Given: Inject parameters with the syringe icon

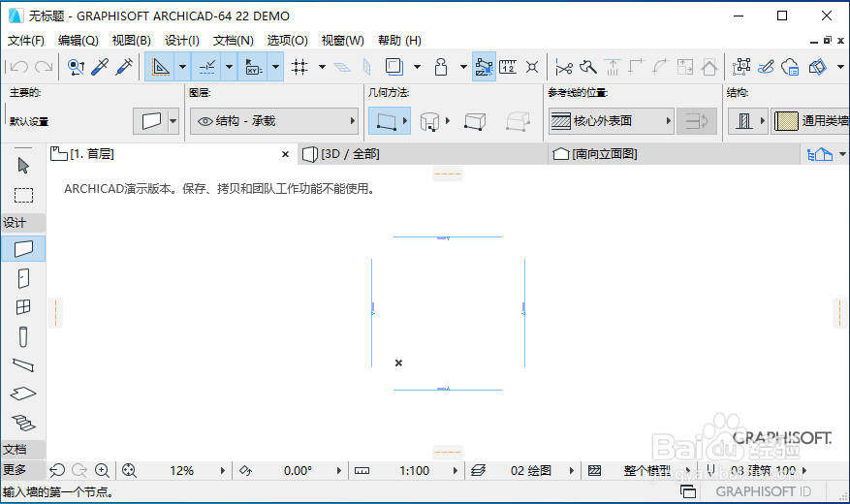Looking at the screenshot, I should tap(124, 67).
